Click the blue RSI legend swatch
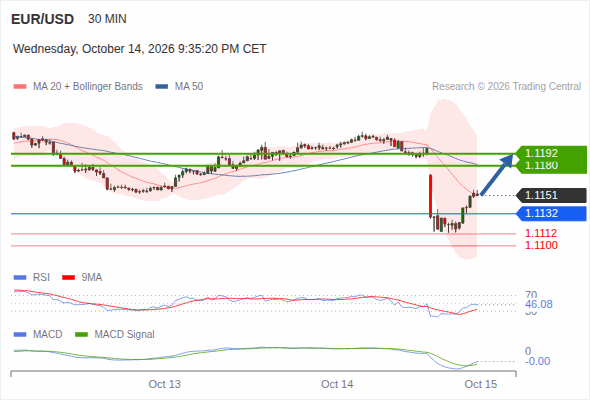 tap(20, 278)
